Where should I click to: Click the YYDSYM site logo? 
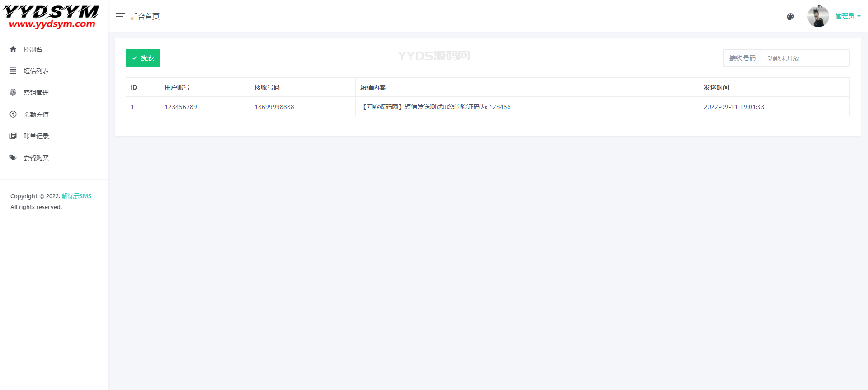51,17
